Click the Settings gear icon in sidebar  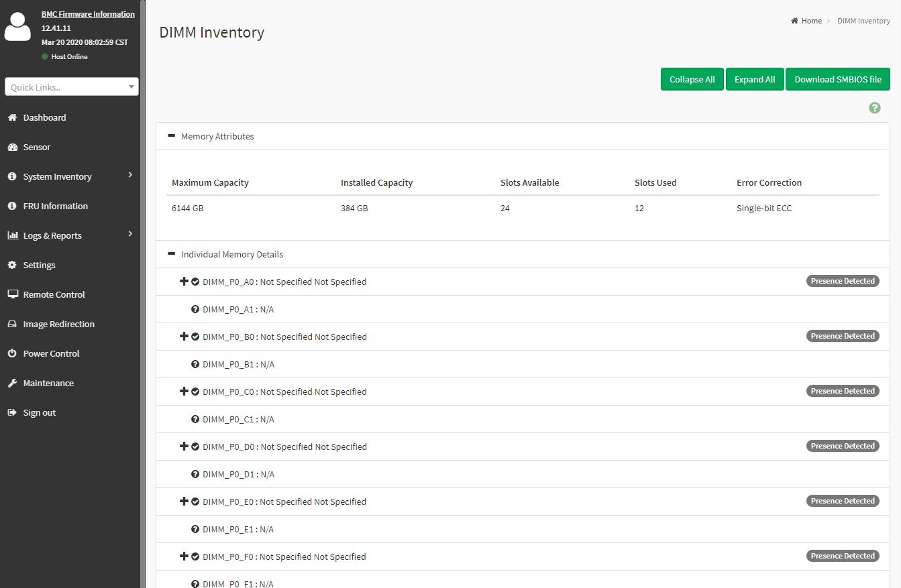(x=12, y=265)
